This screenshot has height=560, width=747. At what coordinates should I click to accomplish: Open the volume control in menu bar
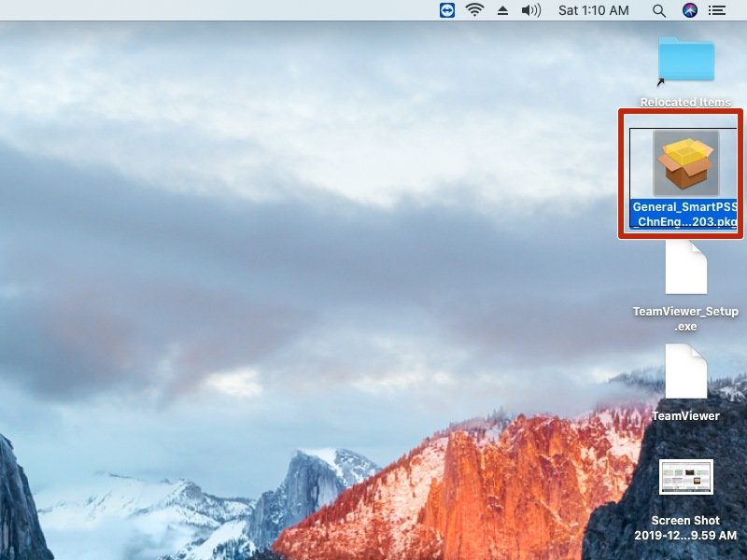point(531,10)
